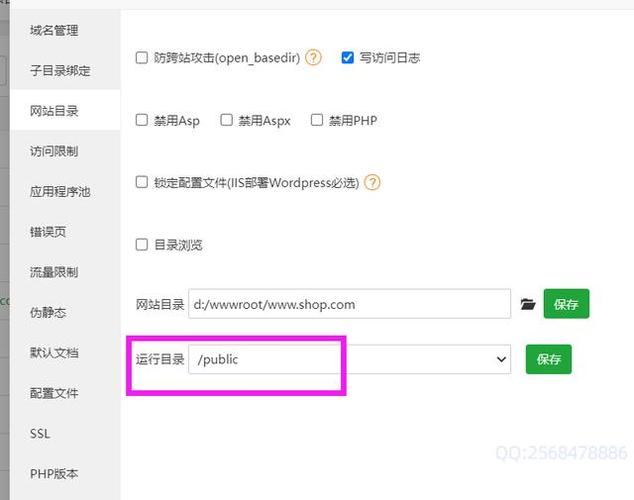634x500 pixels.
Task: Tick the 禁用Aspx checkbox
Action: tap(226, 120)
